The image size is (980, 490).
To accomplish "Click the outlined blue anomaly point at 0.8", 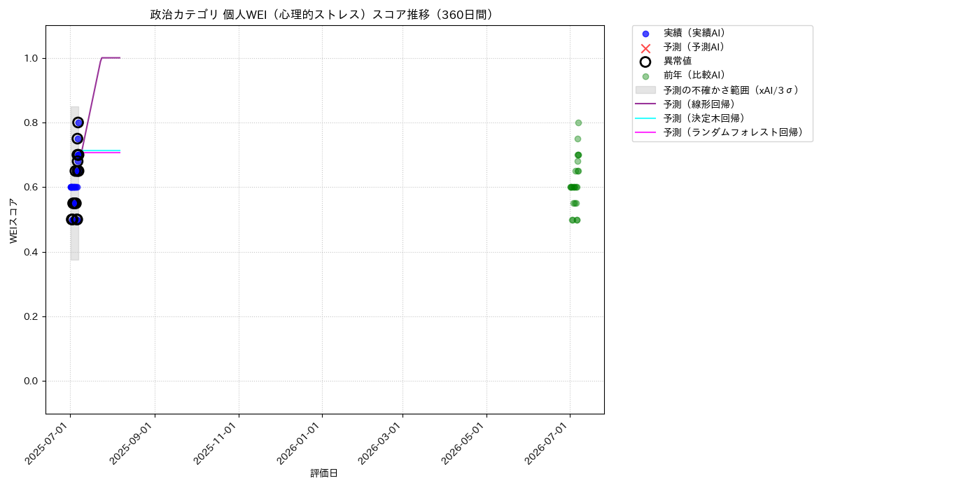I will 78,122.
